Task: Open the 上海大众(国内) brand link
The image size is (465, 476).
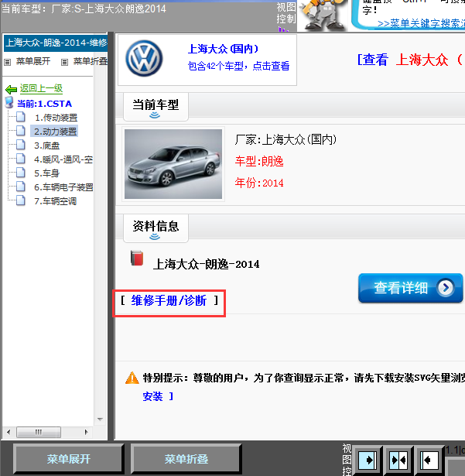Action: tap(223, 49)
